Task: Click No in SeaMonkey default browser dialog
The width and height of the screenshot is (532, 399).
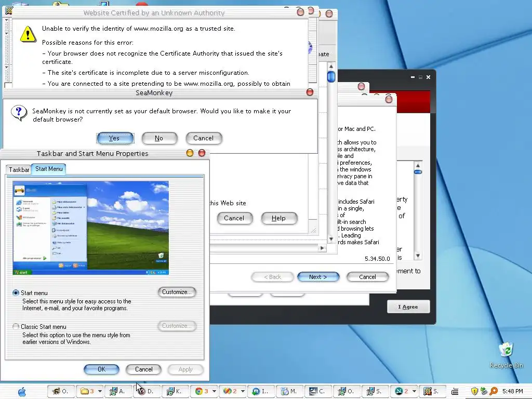Action: click(x=159, y=138)
